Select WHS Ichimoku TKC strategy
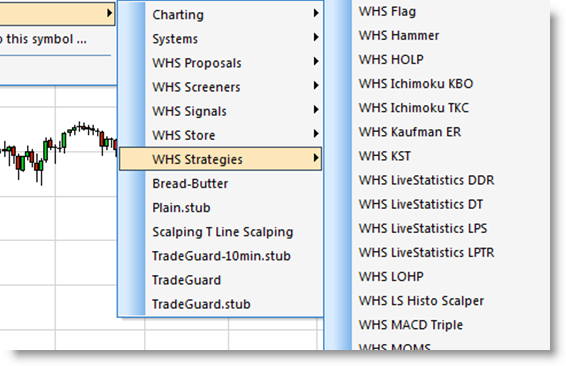 click(x=414, y=108)
